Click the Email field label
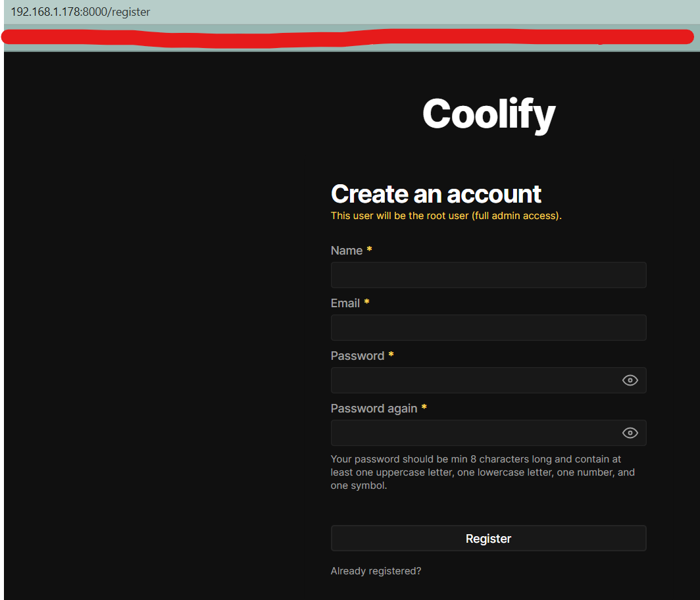This screenshot has width=700, height=600. coord(345,303)
